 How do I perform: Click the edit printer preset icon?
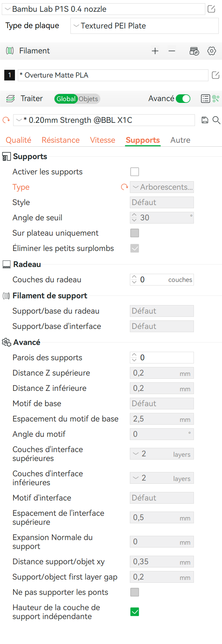coord(211,9)
